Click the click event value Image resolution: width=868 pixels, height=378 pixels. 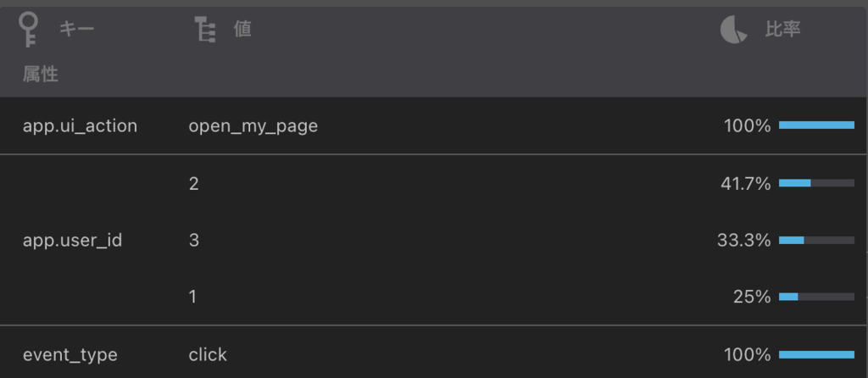click(208, 355)
